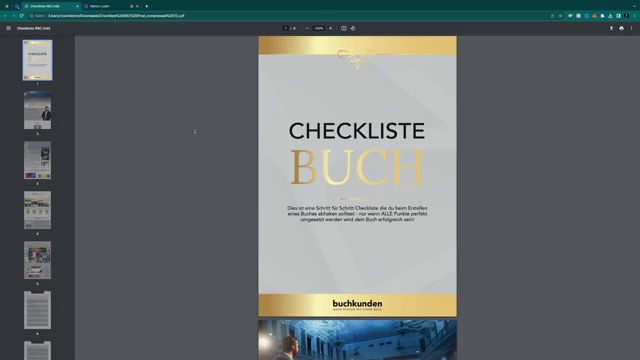The height and width of the screenshot is (360, 640).
Task: Select page 3 thumbnail
Action: [x=37, y=160]
